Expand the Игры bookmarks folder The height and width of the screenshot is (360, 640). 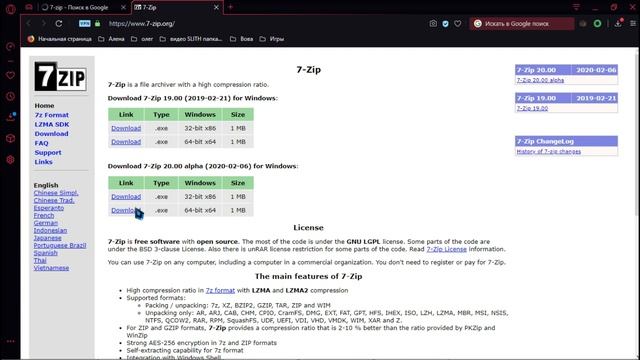(272, 39)
